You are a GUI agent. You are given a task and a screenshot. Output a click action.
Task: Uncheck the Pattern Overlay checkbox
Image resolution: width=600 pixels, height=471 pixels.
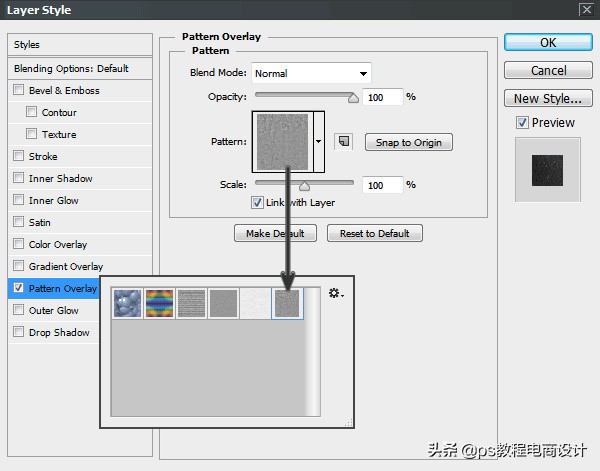pyautogui.click(x=18, y=288)
